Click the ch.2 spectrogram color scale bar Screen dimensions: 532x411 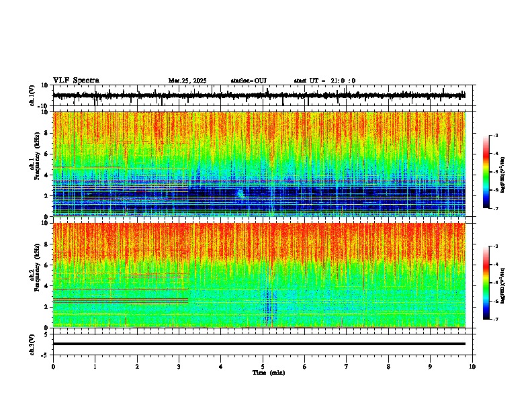point(486,283)
